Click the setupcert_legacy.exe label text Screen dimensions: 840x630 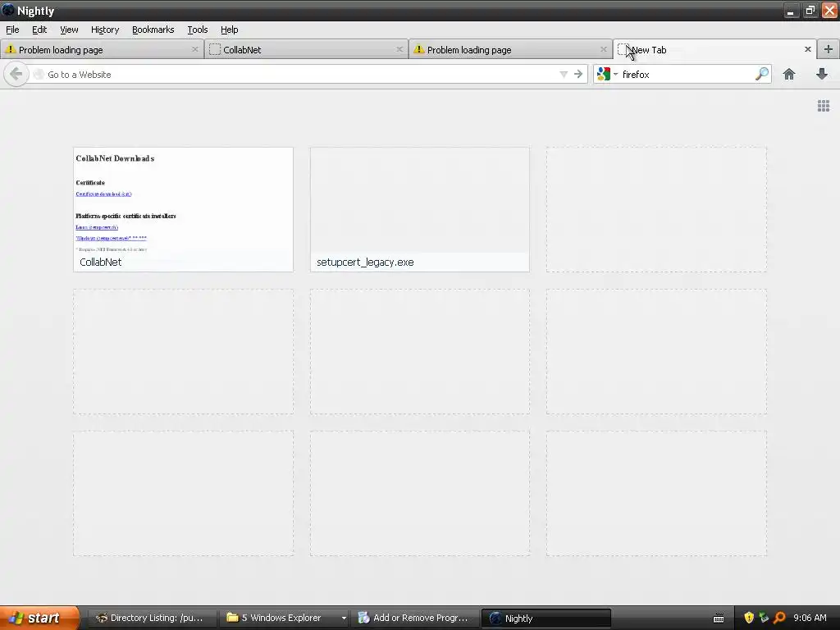tap(365, 262)
